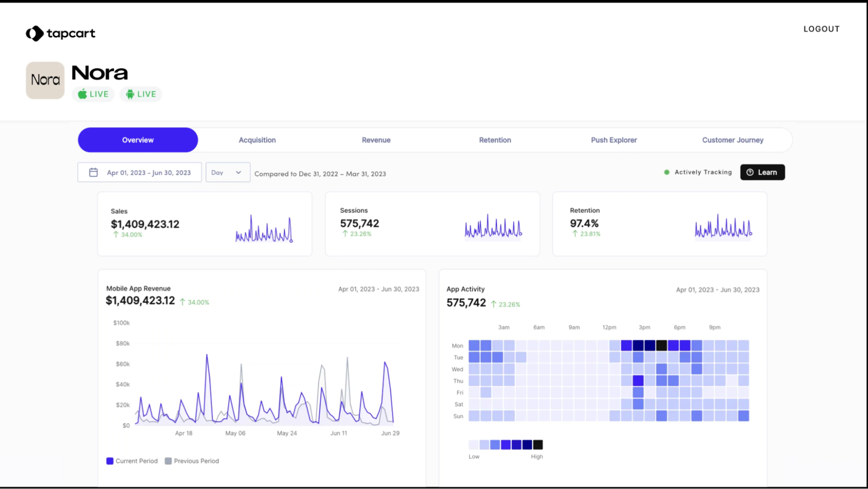Toggle Current Period legend item
Screen dimensions: 868x489
(x=132, y=461)
